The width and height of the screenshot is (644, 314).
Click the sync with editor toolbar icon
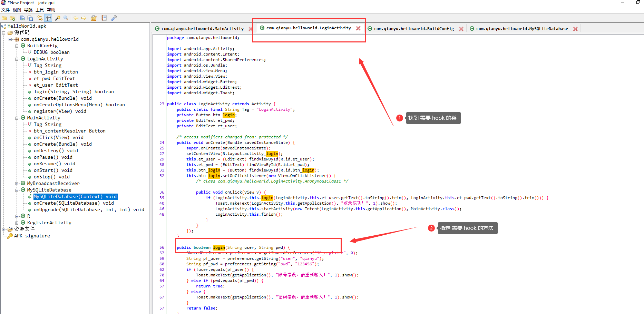40,18
